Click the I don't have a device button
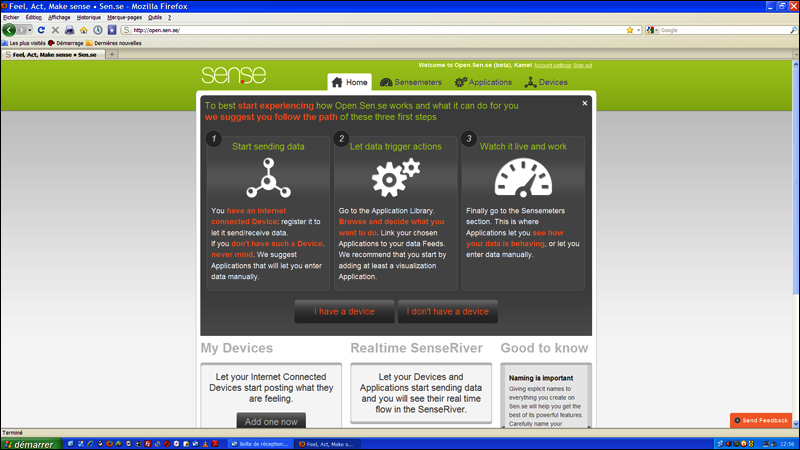 (x=447, y=311)
